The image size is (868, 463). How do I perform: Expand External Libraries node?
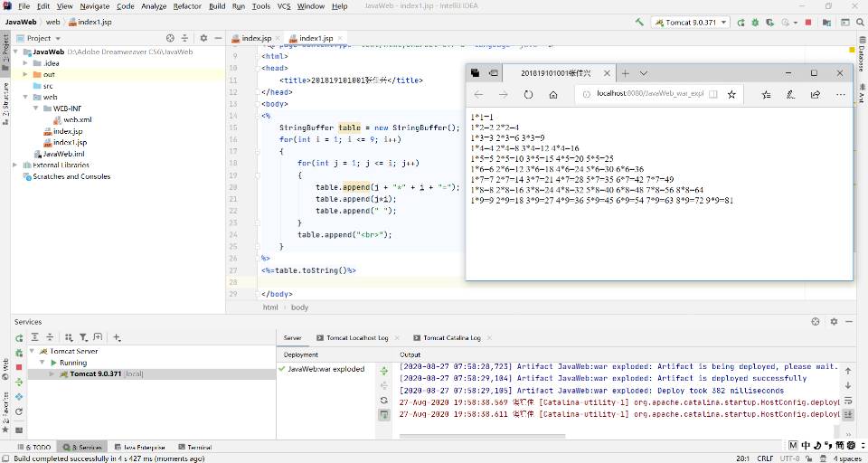(15, 165)
